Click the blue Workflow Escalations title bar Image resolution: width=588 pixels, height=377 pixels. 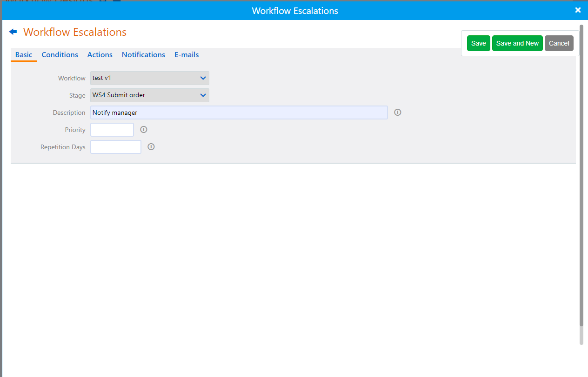[295, 10]
